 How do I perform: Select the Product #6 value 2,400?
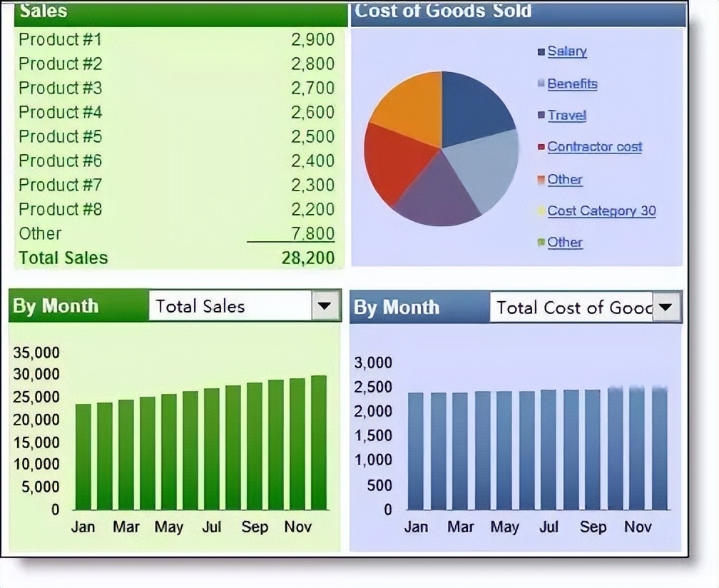tap(312, 161)
